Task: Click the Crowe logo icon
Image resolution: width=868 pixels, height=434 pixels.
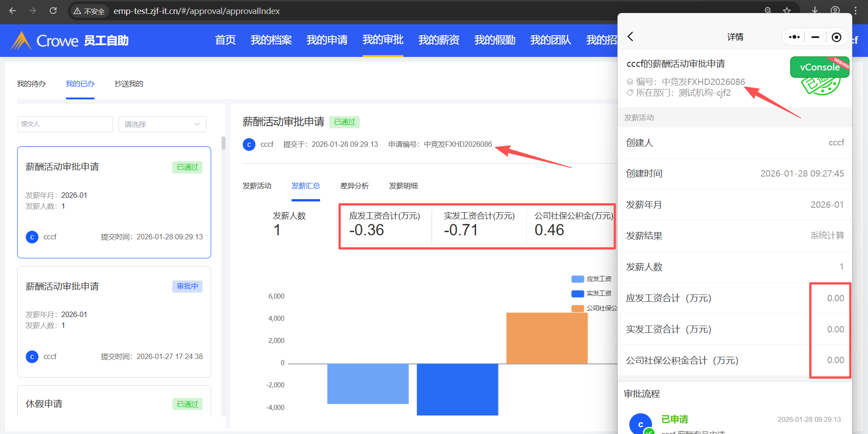Action: point(21,41)
